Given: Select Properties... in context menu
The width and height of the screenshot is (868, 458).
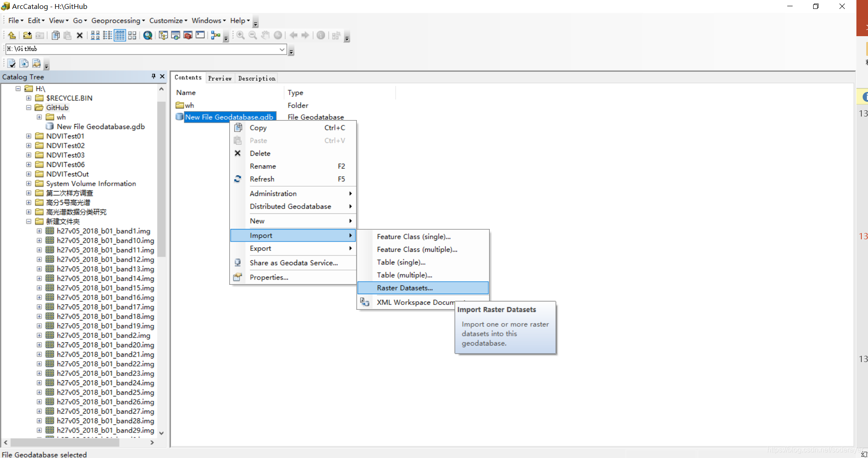Looking at the screenshot, I should [293, 277].
